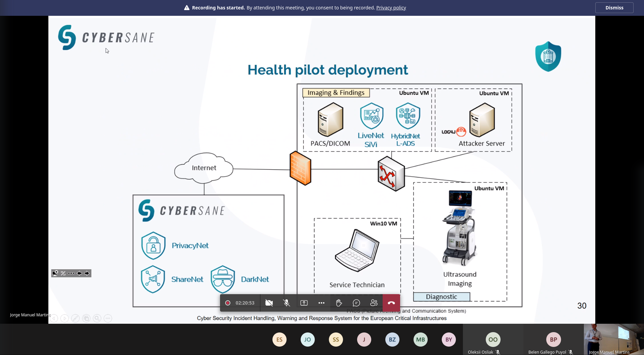Click slide number 30
The width and height of the screenshot is (644, 355).
tap(582, 306)
